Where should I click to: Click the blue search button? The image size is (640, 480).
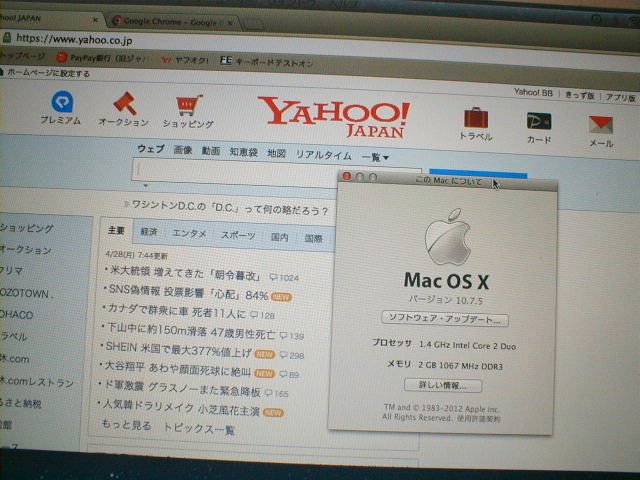(x=478, y=175)
